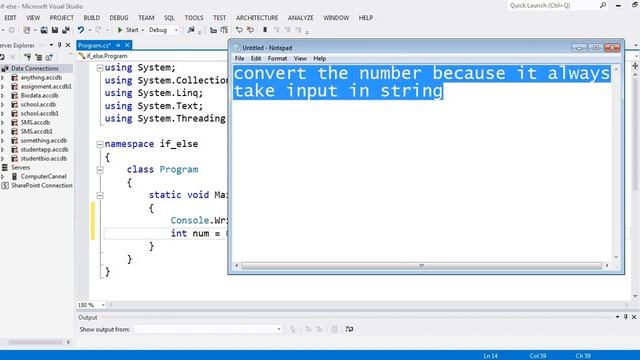Open the Show output from dropdown
Viewport: 640px width, 360px height.
(208, 329)
